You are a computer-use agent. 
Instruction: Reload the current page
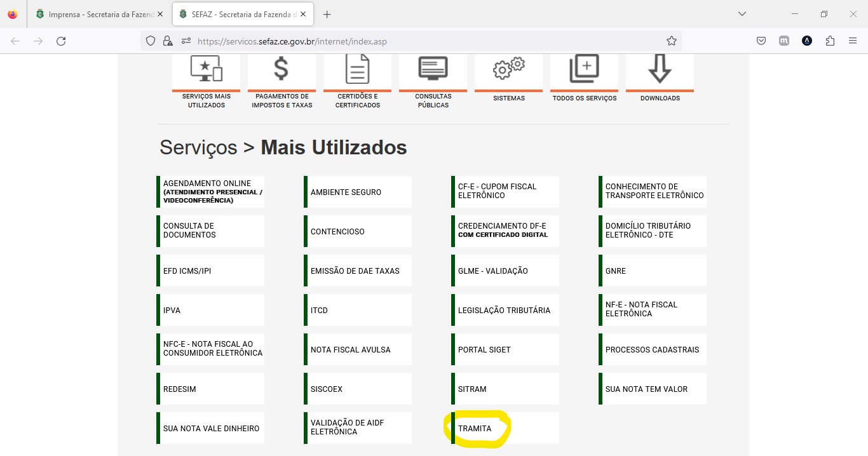pyautogui.click(x=61, y=41)
